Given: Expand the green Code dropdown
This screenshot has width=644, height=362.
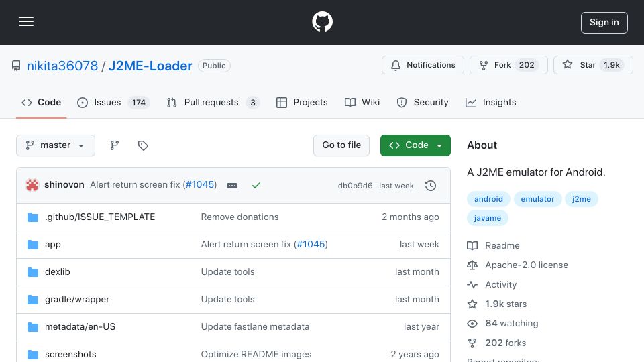Looking at the screenshot, I should (x=415, y=145).
